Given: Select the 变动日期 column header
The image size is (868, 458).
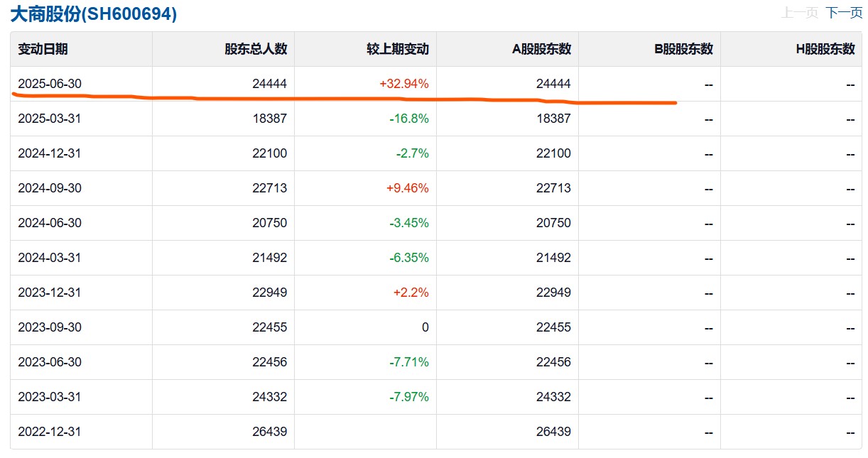Looking at the screenshot, I should [43, 49].
